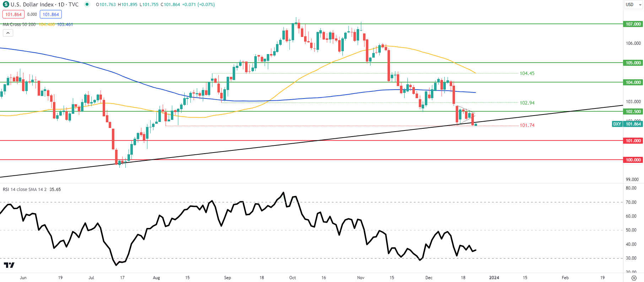The height and width of the screenshot is (282, 644).
Task: Click the blue 103.461 moving average value
Action: pos(65,25)
